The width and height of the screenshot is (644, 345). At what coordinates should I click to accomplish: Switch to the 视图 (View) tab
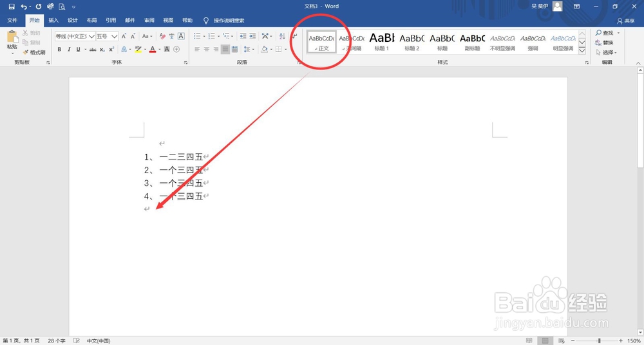[x=168, y=21]
